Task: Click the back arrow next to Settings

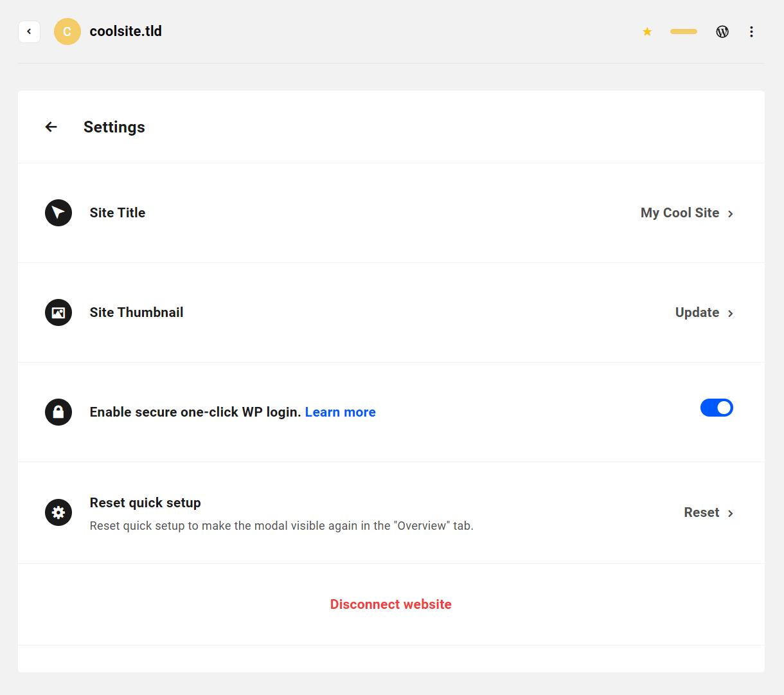Action: 51,127
